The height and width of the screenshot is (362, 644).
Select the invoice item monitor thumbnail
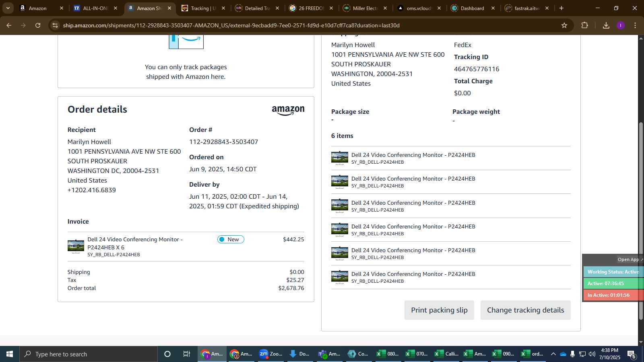click(76, 246)
